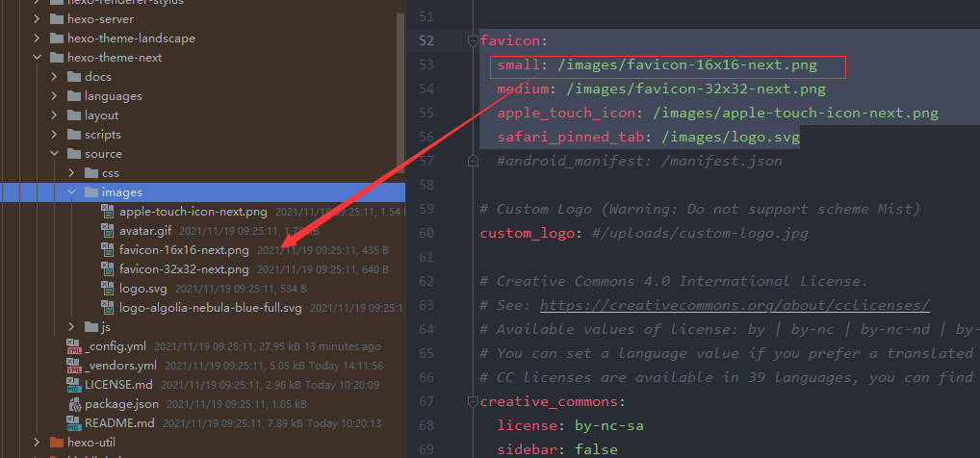This screenshot has height=458, width=980.
Task: Fold the creative_commons block in gutter
Action: coord(472,401)
